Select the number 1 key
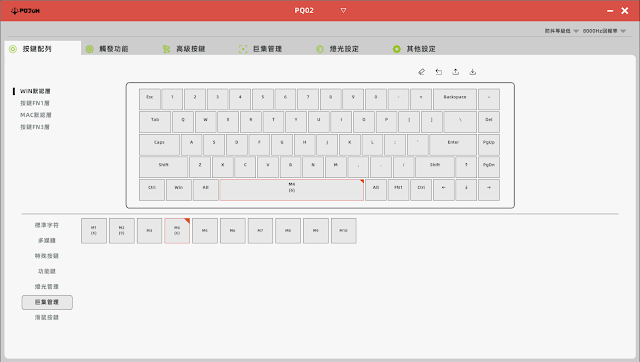The width and height of the screenshot is (640, 362). pos(172,99)
